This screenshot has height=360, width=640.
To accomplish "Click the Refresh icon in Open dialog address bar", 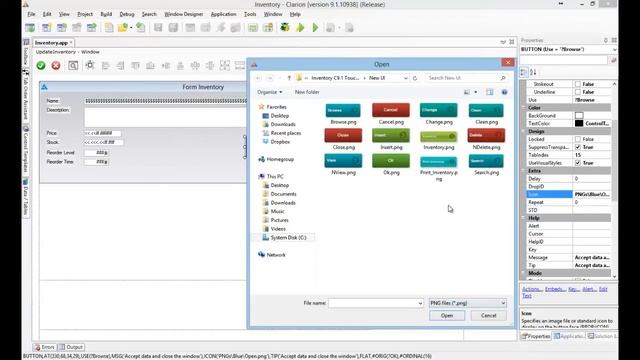I will coord(415,78).
